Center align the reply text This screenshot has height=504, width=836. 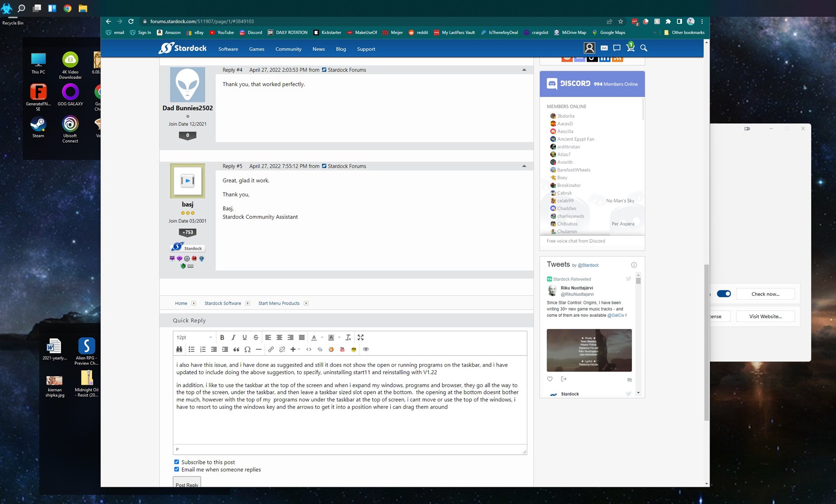[279, 337]
